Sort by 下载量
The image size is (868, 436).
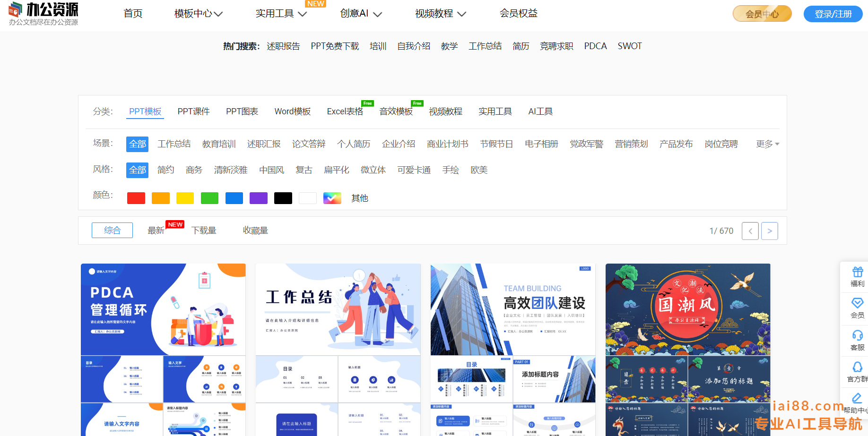(x=204, y=231)
